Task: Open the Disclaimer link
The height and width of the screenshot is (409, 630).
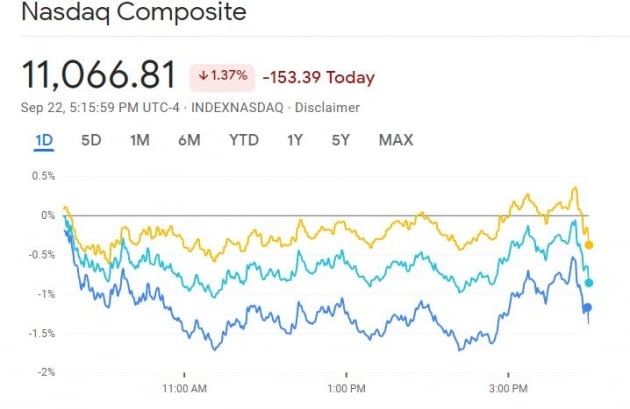Action: coord(331,107)
